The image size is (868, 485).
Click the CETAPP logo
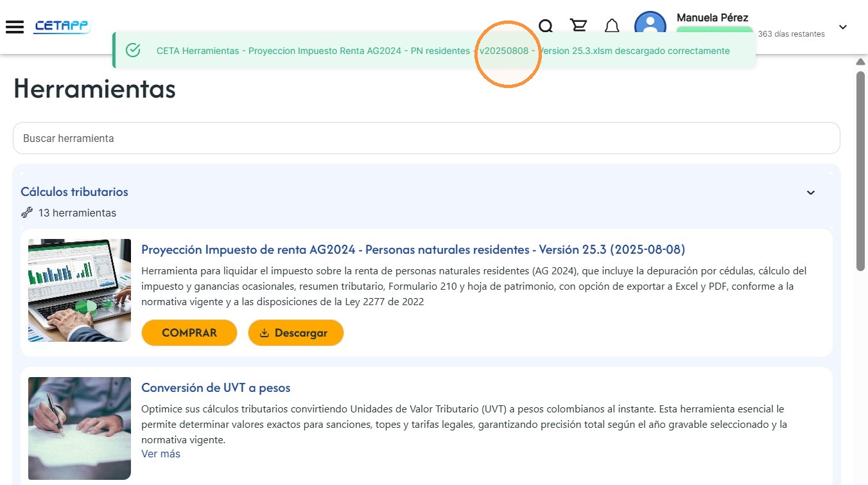tap(62, 26)
